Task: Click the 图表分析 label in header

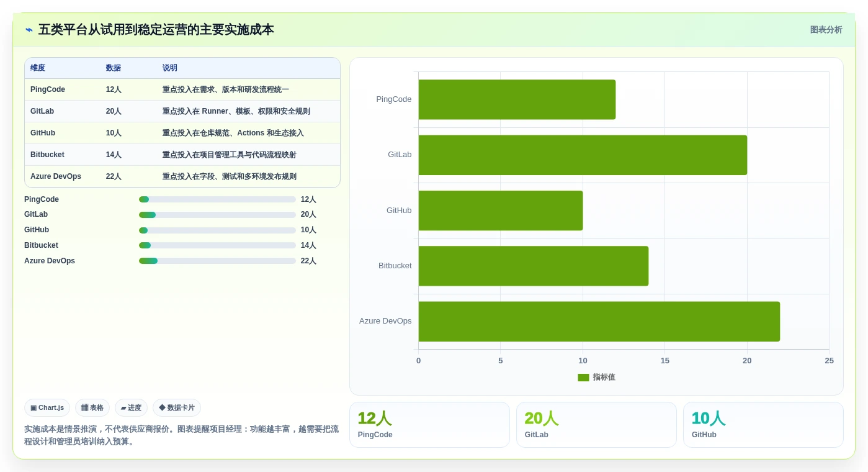Action: coord(826,30)
